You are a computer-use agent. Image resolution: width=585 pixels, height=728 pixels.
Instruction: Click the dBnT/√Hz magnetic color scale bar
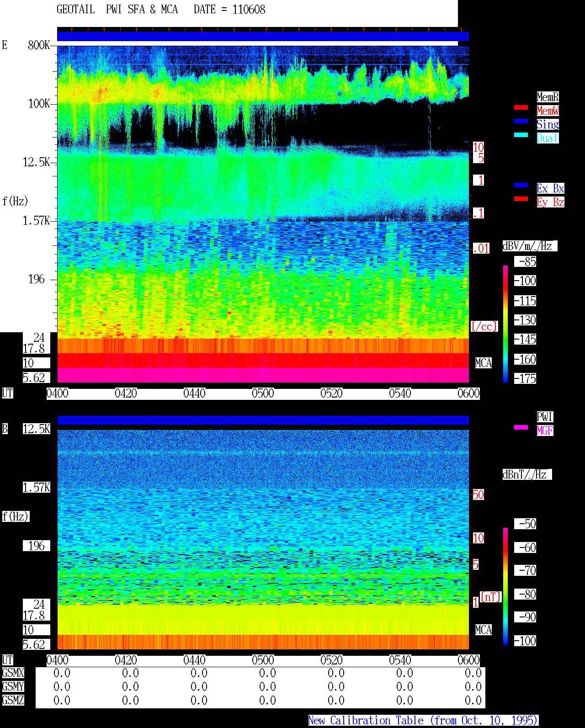[505, 586]
